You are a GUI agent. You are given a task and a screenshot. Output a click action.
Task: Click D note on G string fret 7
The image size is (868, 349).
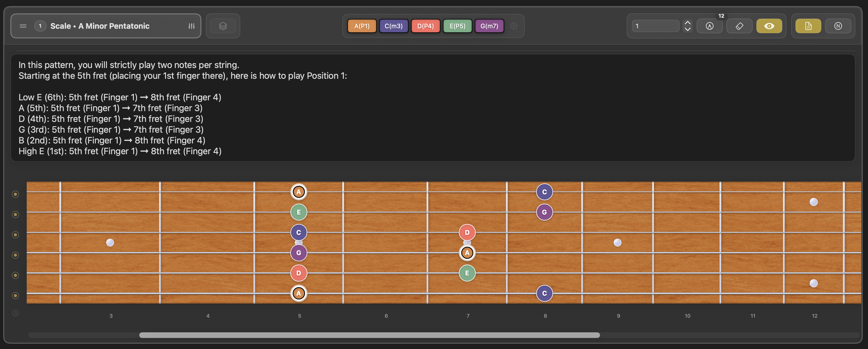coord(467,232)
